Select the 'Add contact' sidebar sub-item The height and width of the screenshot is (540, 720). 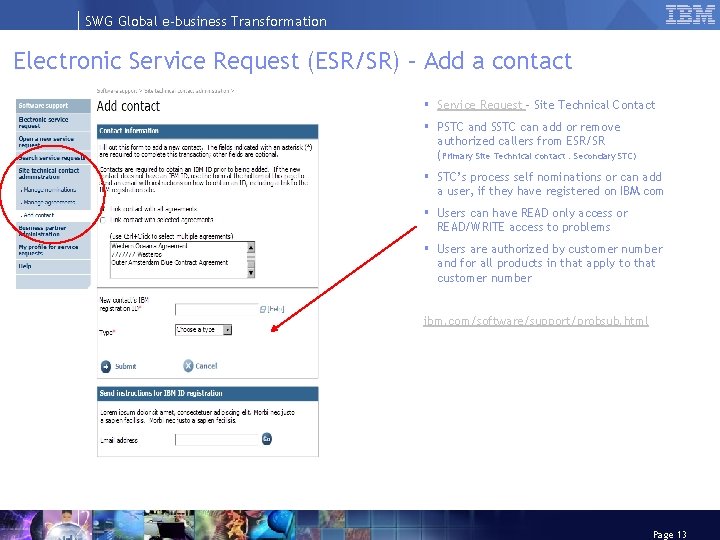pyautogui.click(x=38, y=215)
